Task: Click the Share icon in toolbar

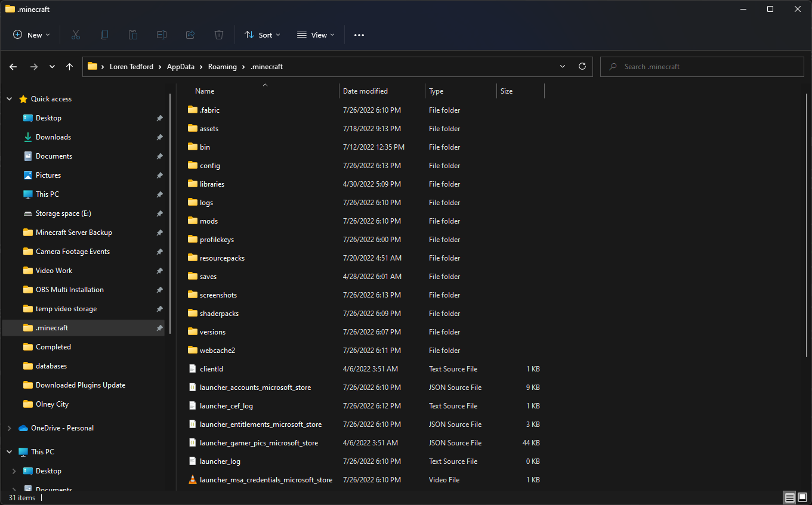Action: click(190, 35)
